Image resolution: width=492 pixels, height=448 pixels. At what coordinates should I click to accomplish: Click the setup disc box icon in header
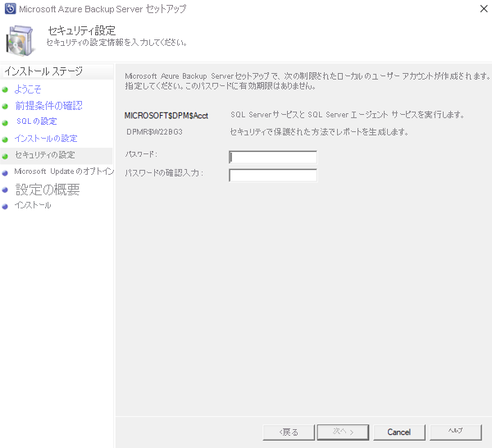[20, 41]
